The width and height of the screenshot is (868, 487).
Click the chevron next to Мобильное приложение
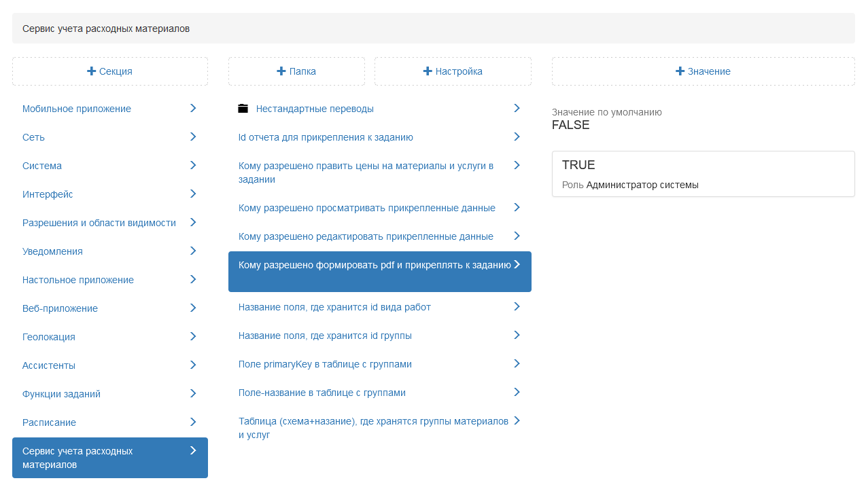(x=193, y=108)
